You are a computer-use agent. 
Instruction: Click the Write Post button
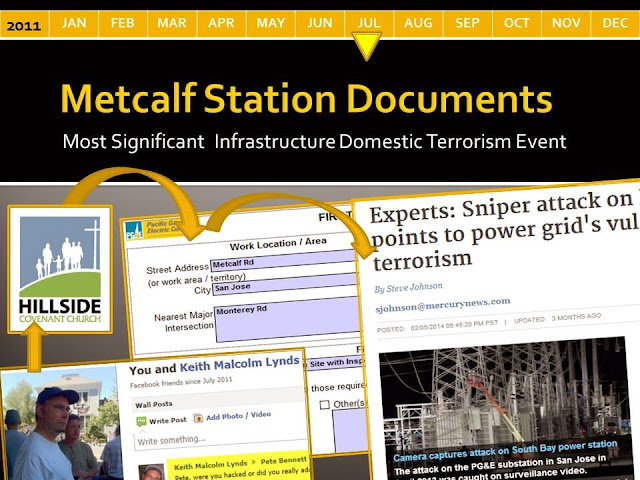pyautogui.click(x=168, y=420)
